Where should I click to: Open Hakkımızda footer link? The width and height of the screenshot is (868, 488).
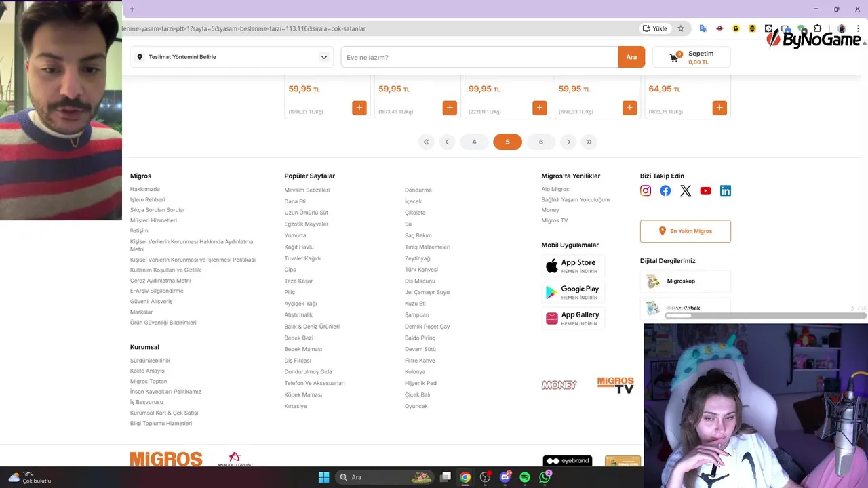tap(145, 189)
